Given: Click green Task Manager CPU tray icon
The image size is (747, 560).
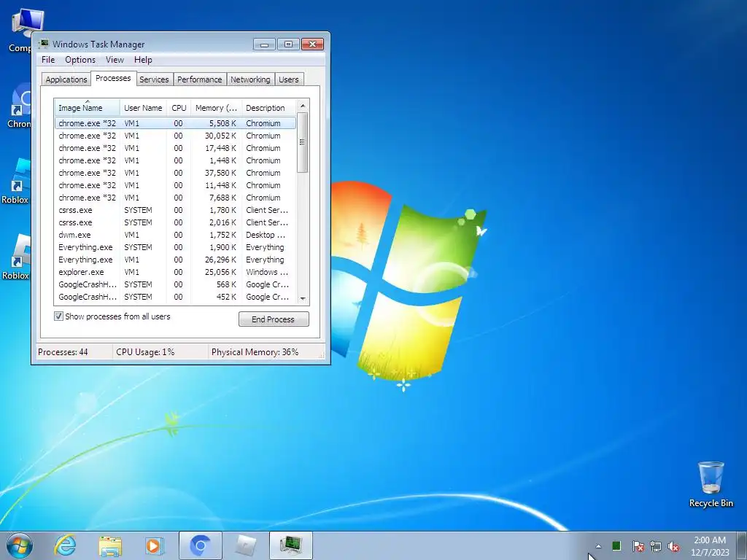Looking at the screenshot, I should (x=616, y=545).
